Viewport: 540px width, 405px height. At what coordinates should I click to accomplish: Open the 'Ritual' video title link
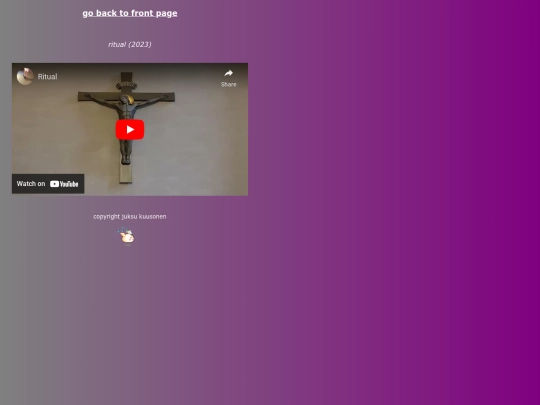[x=48, y=77]
